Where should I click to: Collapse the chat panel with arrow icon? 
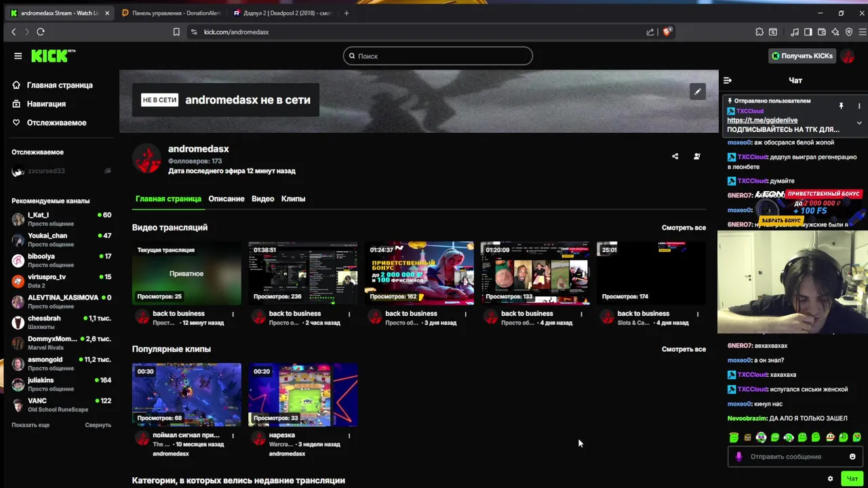point(728,81)
